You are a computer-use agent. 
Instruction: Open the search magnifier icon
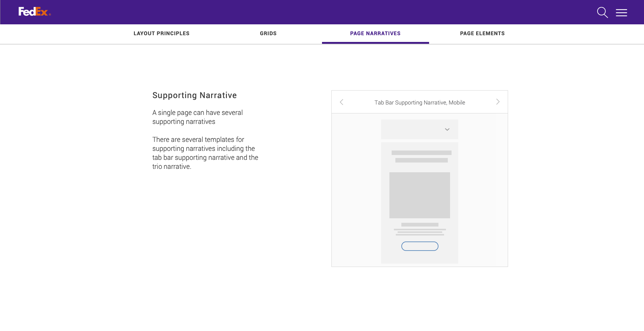point(602,12)
